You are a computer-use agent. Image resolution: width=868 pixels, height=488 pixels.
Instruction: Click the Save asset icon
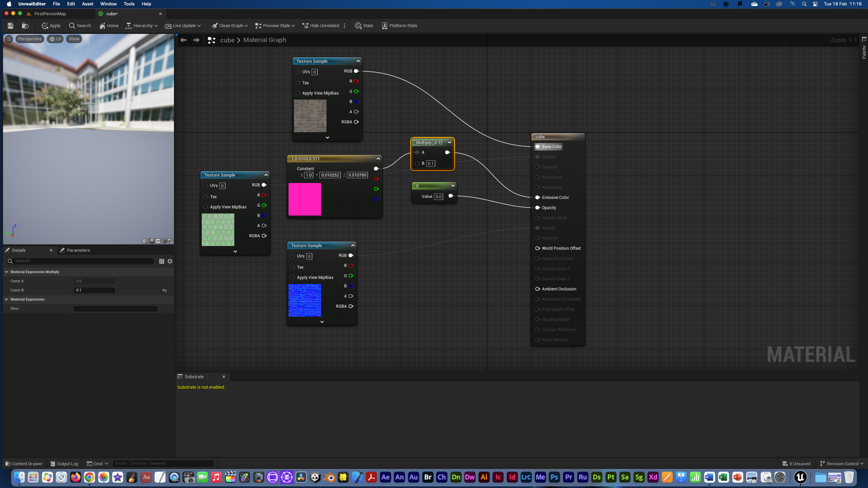coord(10,26)
